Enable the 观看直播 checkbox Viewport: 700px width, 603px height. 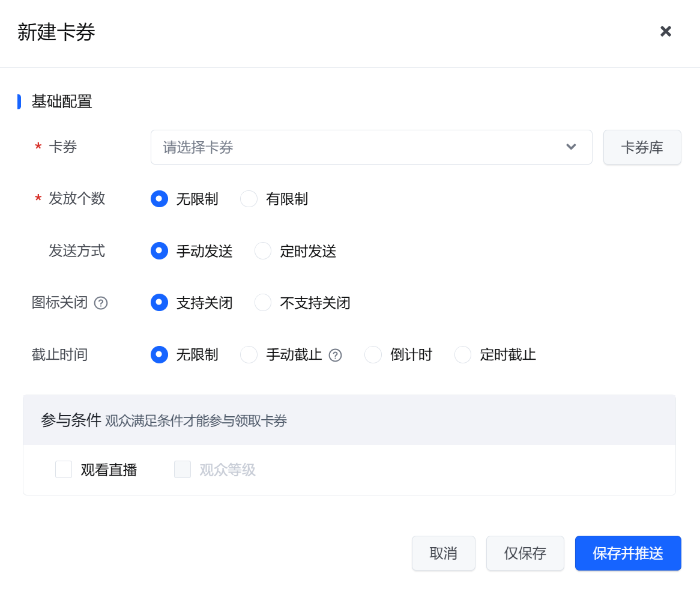point(64,470)
